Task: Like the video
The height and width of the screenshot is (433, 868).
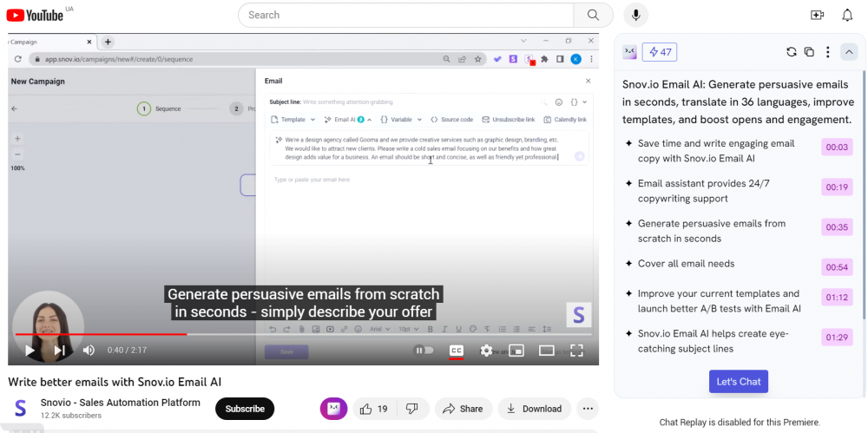Action: [x=373, y=409]
